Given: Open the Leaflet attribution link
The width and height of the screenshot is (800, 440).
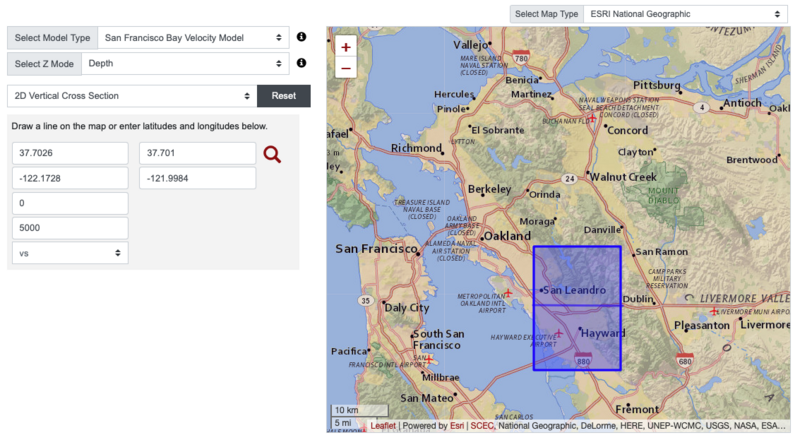Looking at the screenshot, I should 383,426.
